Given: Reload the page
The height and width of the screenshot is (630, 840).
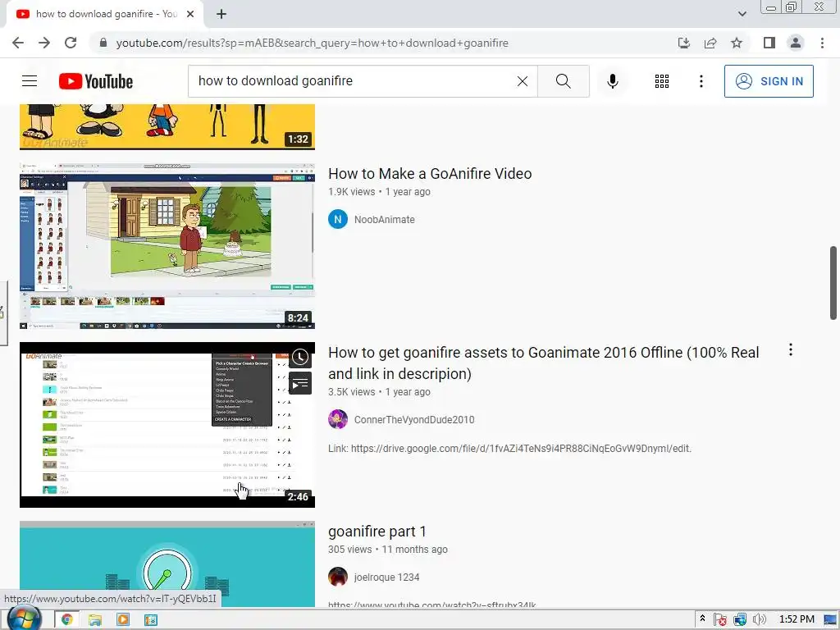Looking at the screenshot, I should 71,43.
